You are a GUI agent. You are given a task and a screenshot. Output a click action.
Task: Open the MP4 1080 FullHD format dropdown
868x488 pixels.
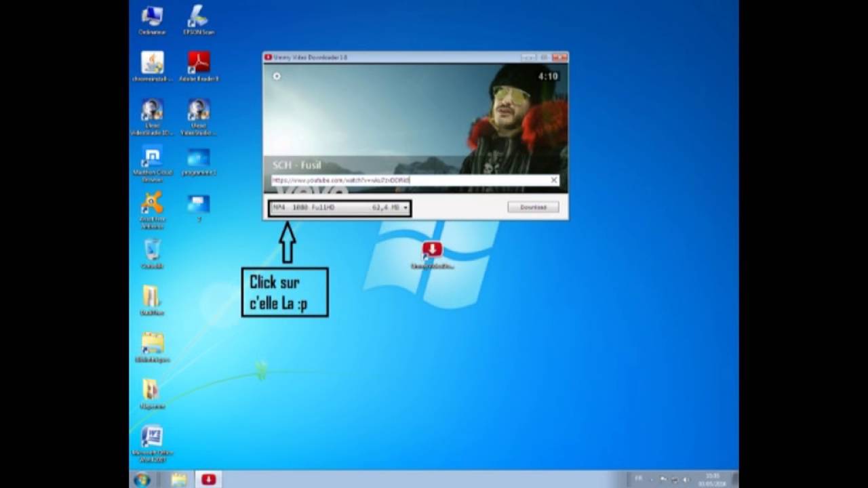[x=339, y=207]
